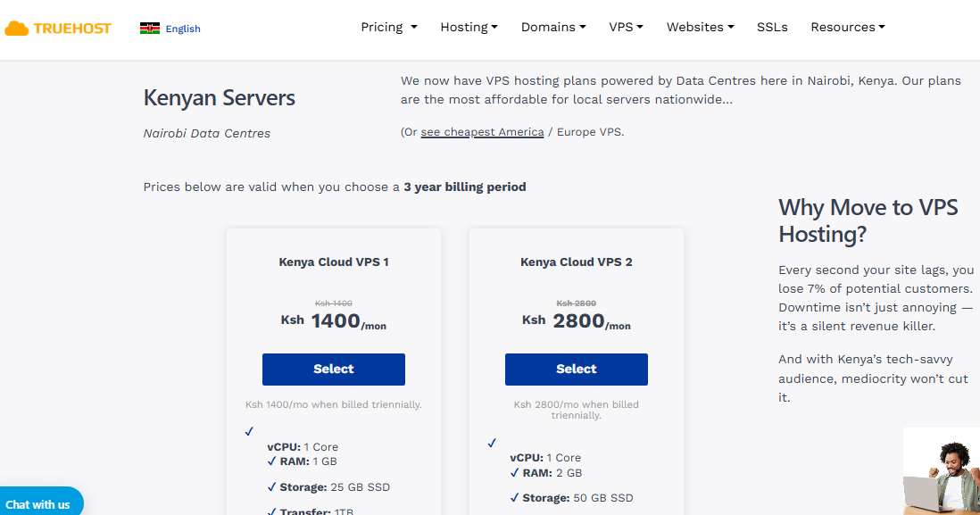
Task: Click 'Ksh 1400/mo when billed triennially' note
Action: (334, 404)
